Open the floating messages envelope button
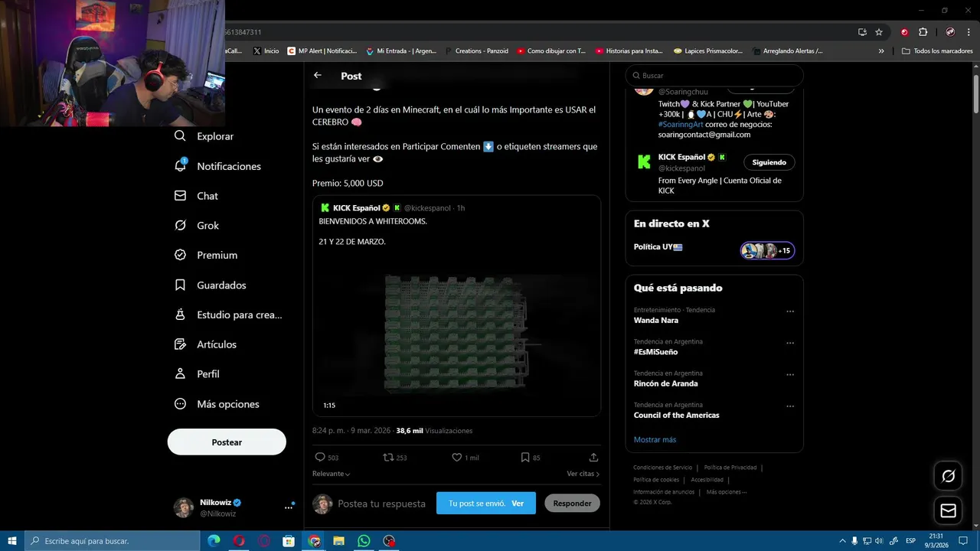Image resolution: width=980 pixels, height=551 pixels. [948, 510]
